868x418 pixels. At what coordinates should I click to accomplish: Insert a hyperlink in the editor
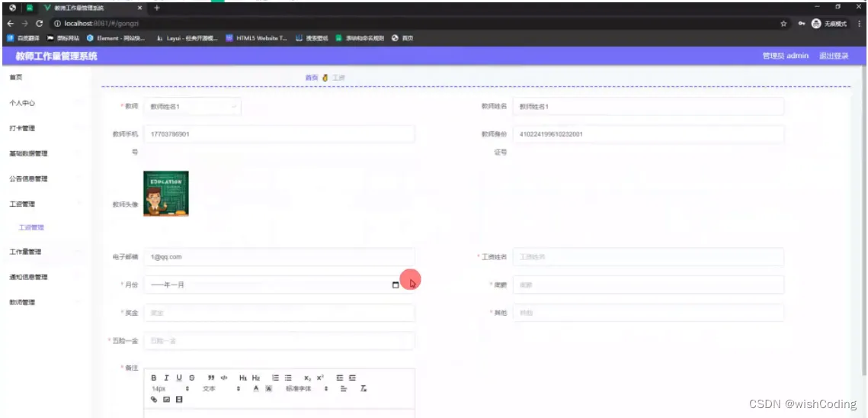click(x=154, y=399)
